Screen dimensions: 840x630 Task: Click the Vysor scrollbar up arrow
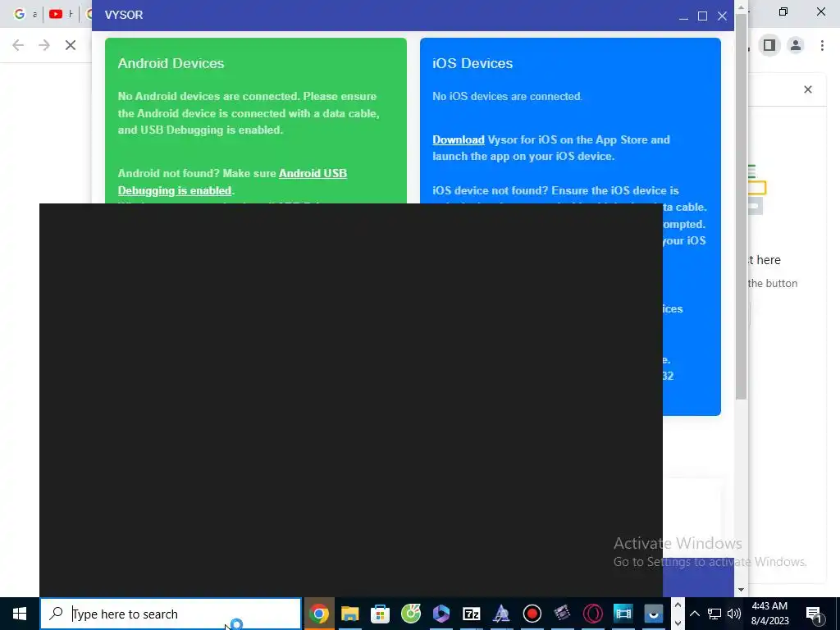[741, 7]
